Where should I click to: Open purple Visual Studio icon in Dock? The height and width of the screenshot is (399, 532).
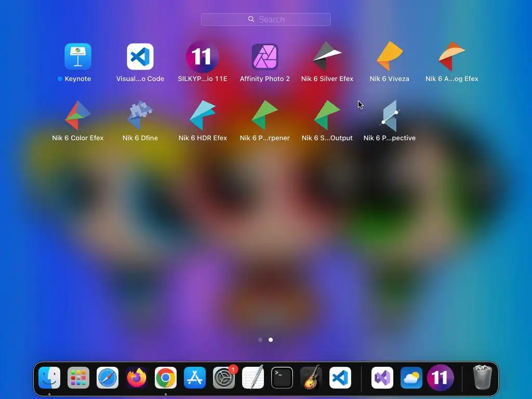[382, 378]
